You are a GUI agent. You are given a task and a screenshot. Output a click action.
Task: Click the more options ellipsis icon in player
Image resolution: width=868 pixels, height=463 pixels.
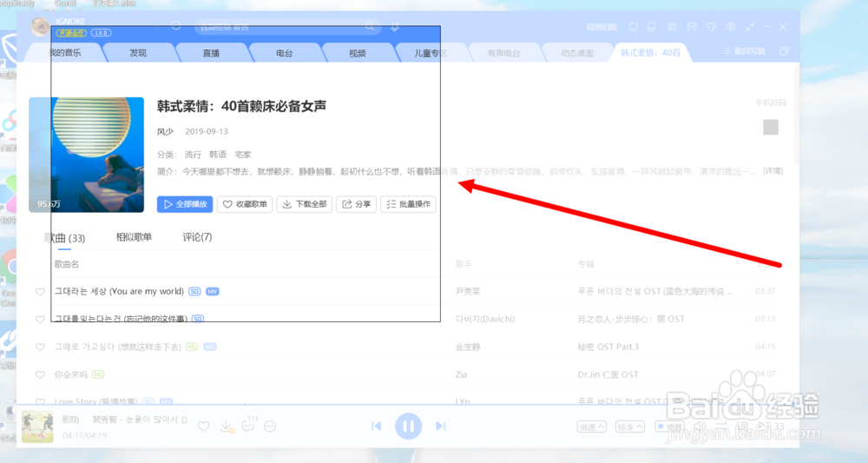[270, 427]
